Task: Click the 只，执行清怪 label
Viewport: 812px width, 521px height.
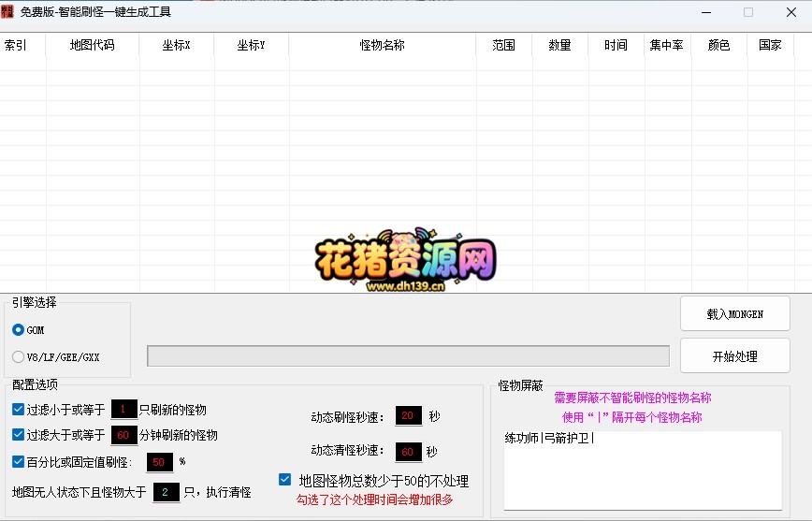Action: 217,492
